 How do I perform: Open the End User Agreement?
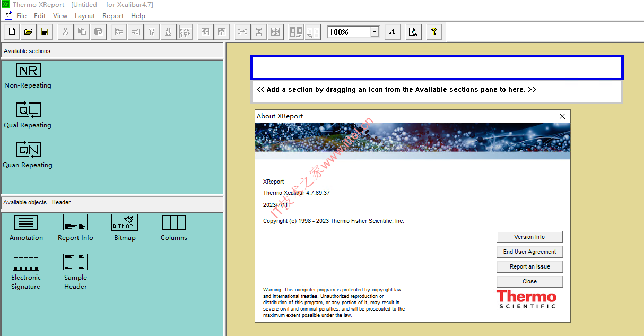tap(529, 252)
